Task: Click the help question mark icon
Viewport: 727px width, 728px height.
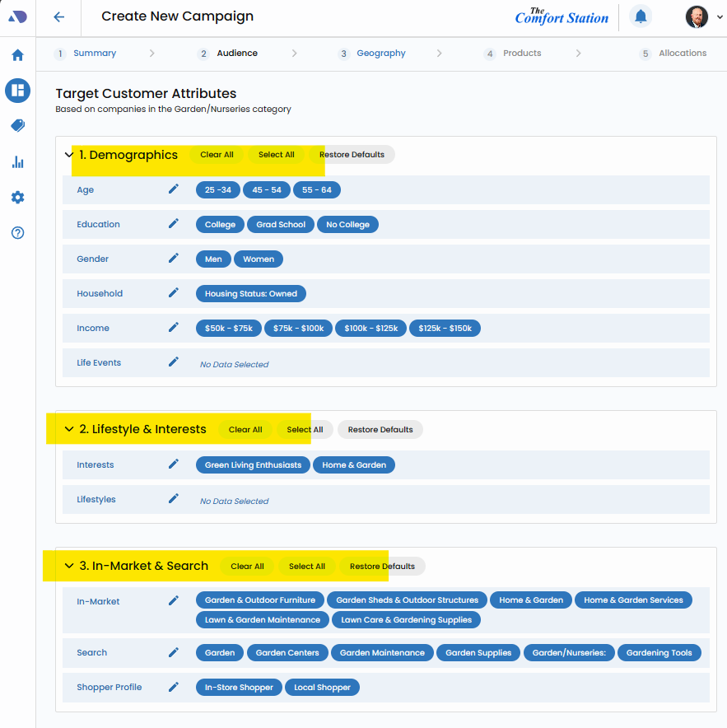Action: coord(17,233)
